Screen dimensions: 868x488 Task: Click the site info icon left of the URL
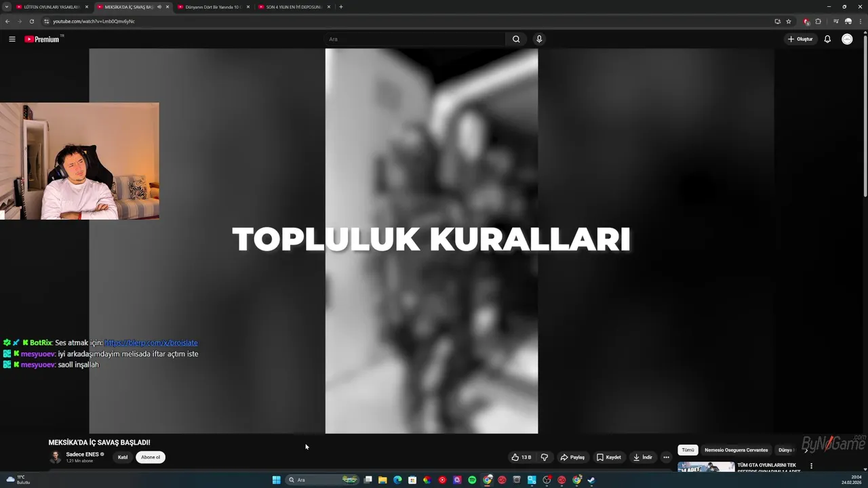pyautogui.click(x=46, y=21)
